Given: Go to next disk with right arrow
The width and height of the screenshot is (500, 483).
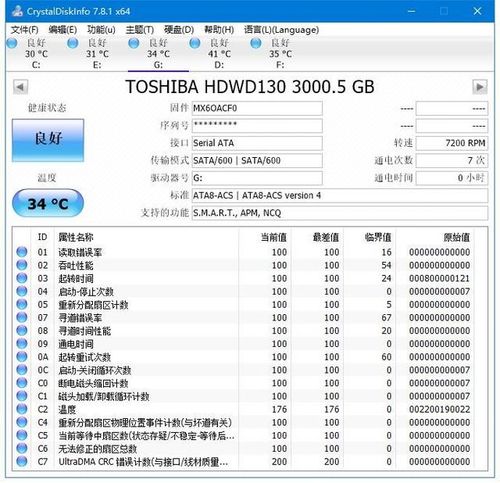Looking at the screenshot, I should pyautogui.click(x=480, y=87).
